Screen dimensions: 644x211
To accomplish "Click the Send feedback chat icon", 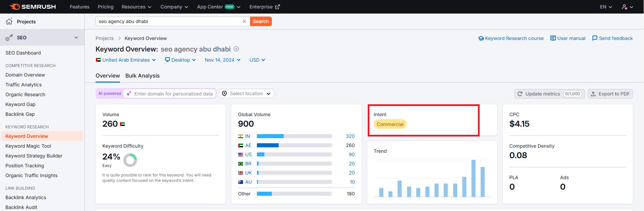I will tap(595, 38).
